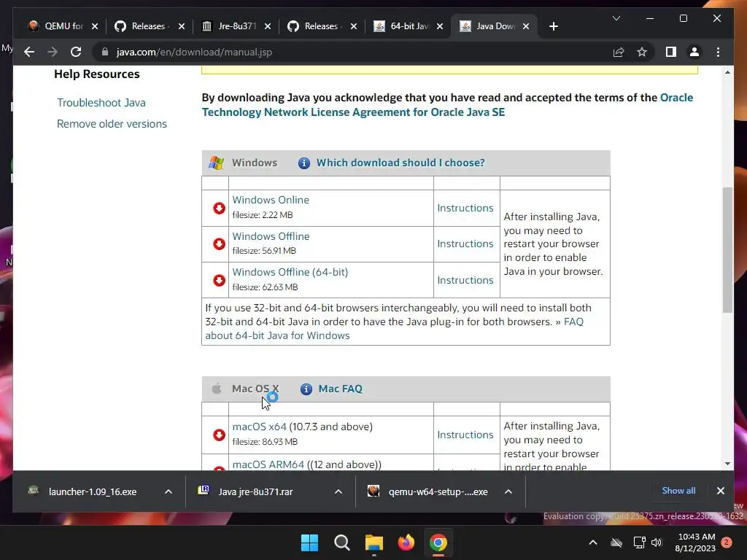
Task: Reload the page with the refresh icon
Action: pos(76,52)
